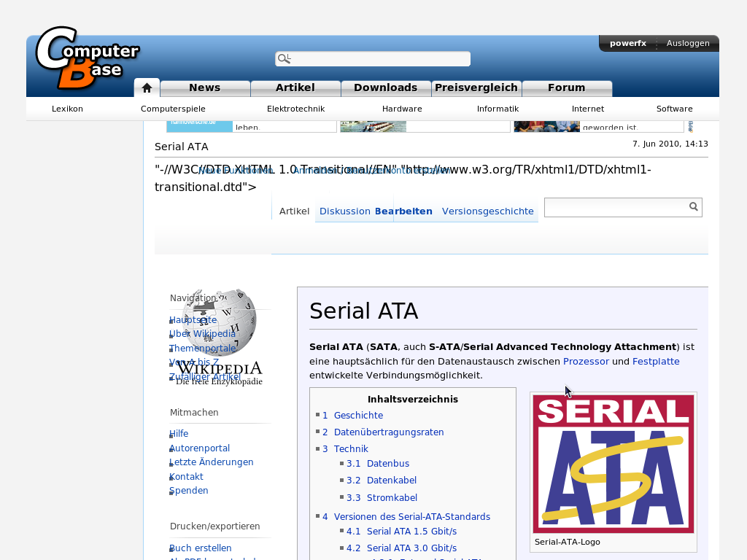Image resolution: width=747 pixels, height=560 pixels.
Task: Open the Serial-ATA-Logo image
Action: [x=613, y=464]
